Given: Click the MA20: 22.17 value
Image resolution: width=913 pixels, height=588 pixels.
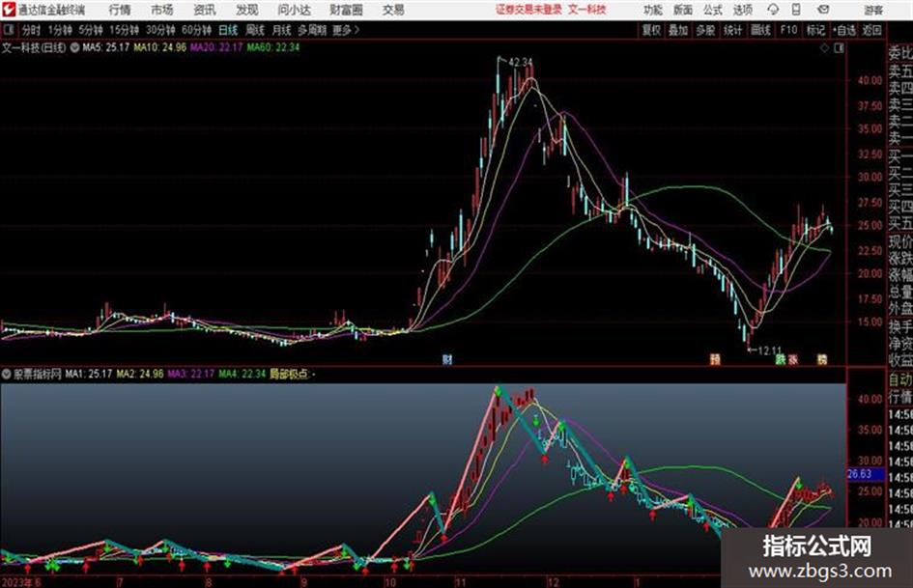Looking at the screenshot, I should (216, 47).
